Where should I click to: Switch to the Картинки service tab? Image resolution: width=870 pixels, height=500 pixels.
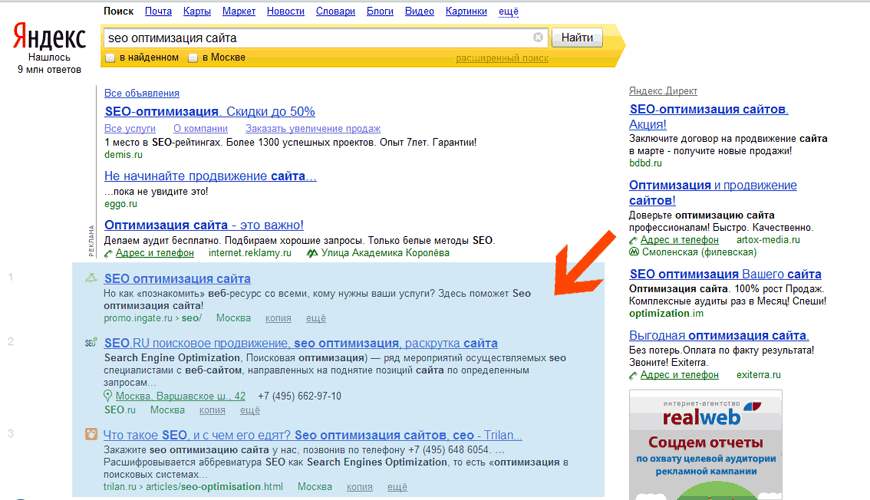click(466, 11)
